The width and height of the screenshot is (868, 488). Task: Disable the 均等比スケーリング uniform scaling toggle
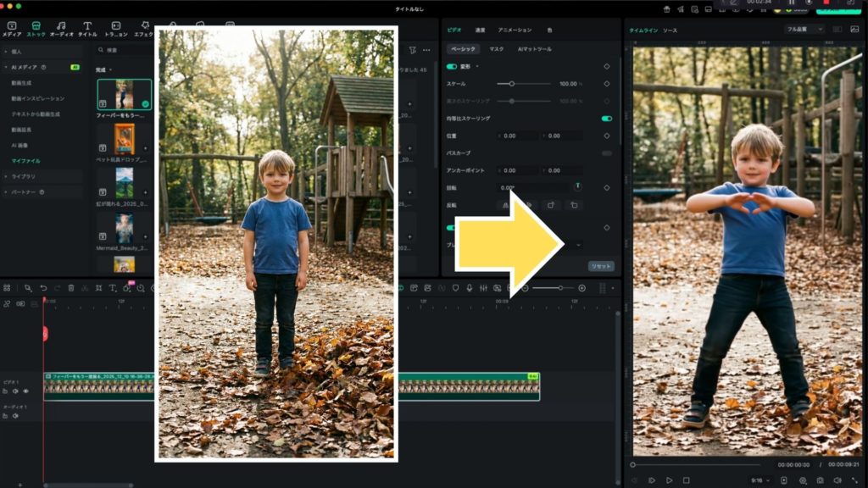pyautogui.click(x=606, y=119)
